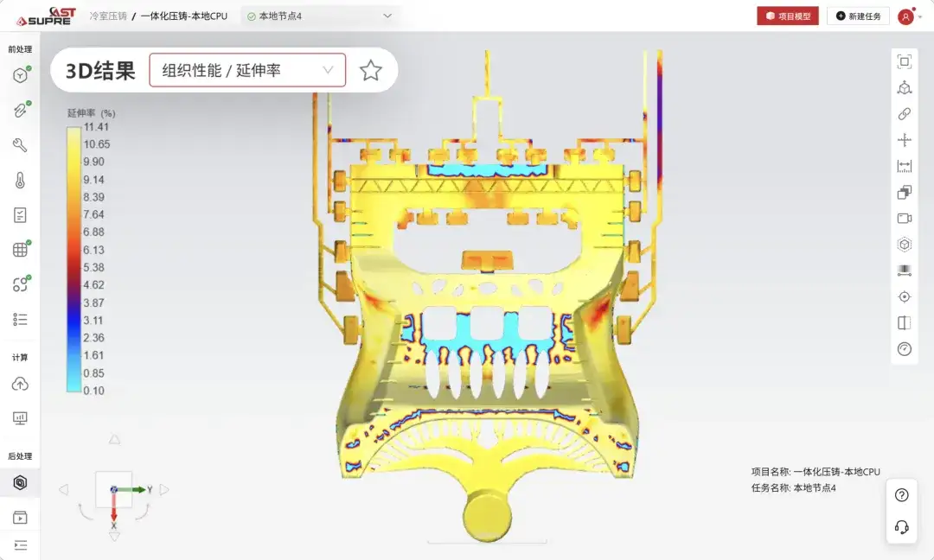This screenshot has height=560, width=934.
Task: Open the thermometer temperature settings
Action: click(x=20, y=181)
